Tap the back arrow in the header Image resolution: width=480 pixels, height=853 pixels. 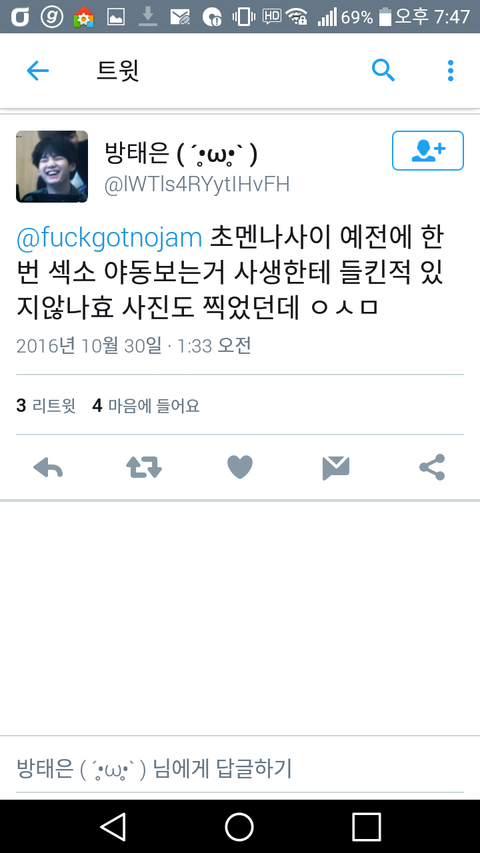click(38, 71)
